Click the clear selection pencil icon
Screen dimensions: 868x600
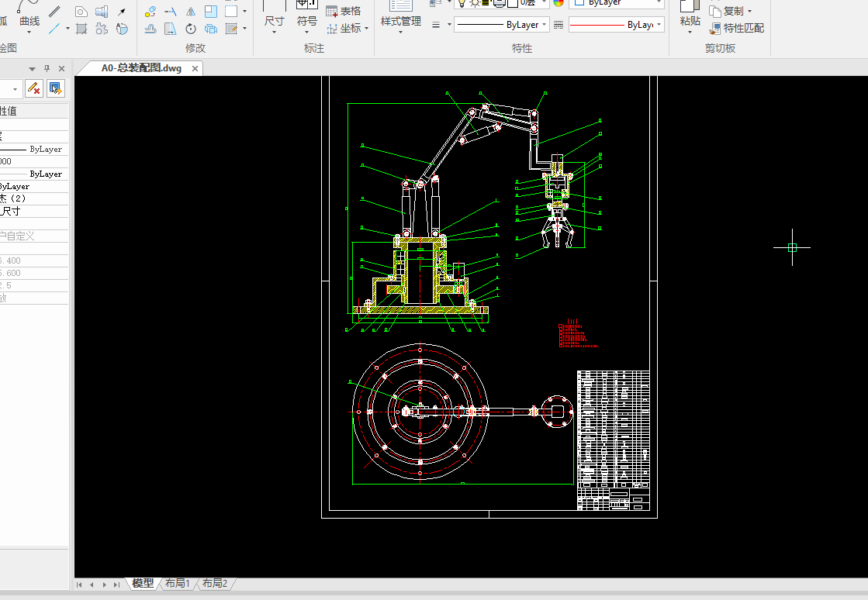tap(33, 88)
